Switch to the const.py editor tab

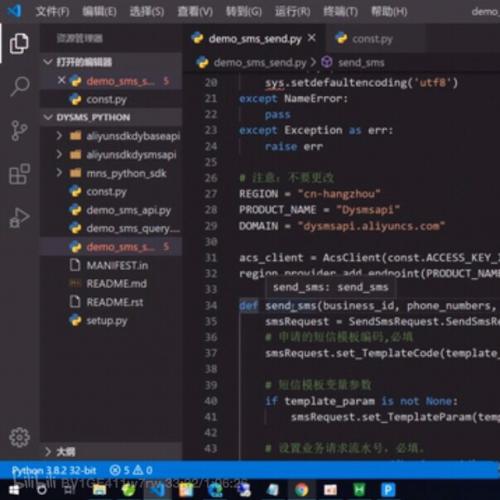375,39
